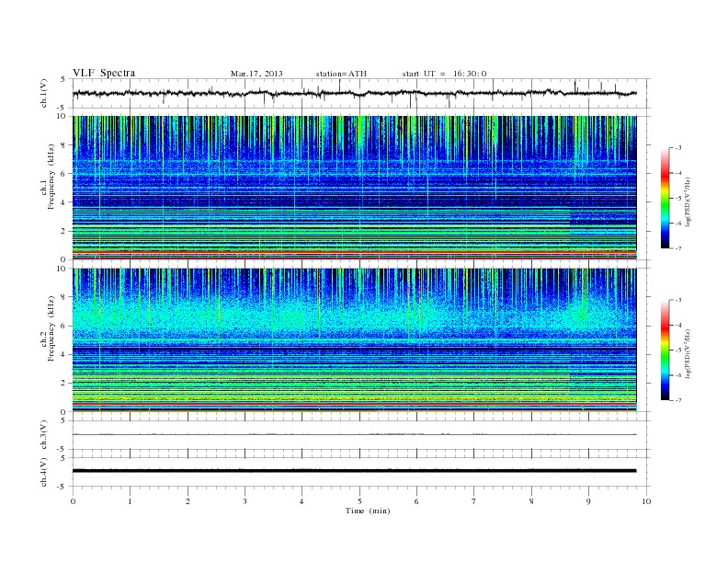The image size is (728, 563).
Task: Click the '6' kHz tick on ch.1 spectrogram
Action: [63, 174]
